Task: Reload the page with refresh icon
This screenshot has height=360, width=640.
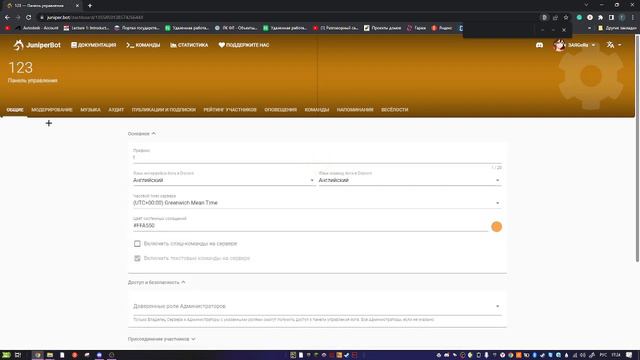Action: pos(29,17)
